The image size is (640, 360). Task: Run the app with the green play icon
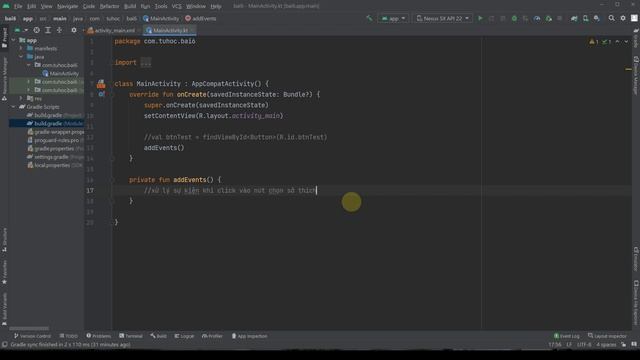(x=480, y=18)
